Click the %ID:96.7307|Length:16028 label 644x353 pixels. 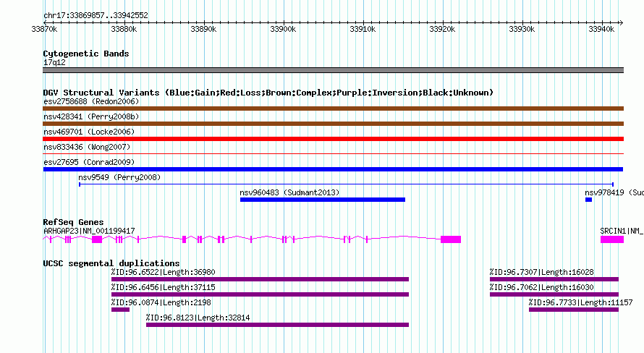(542, 272)
